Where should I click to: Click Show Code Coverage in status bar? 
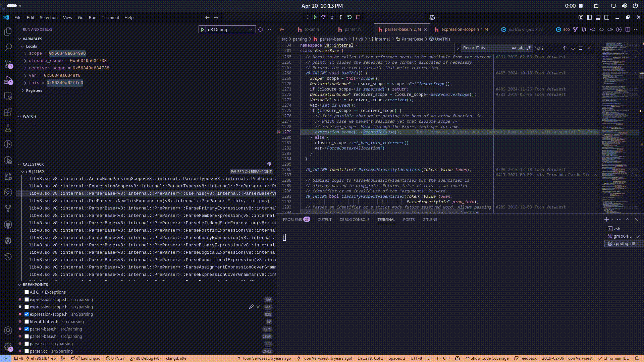tap(486, 358)
